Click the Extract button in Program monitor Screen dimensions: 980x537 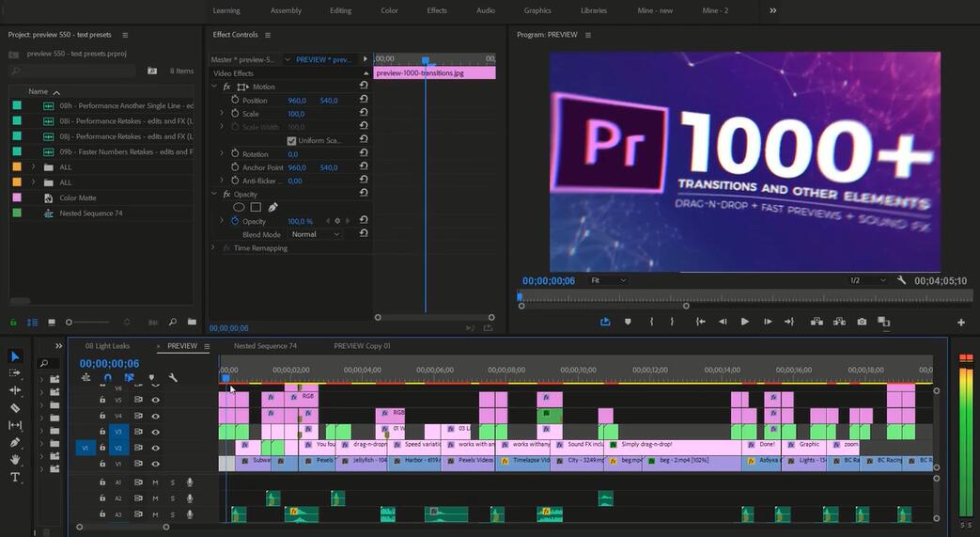point(839,322)
